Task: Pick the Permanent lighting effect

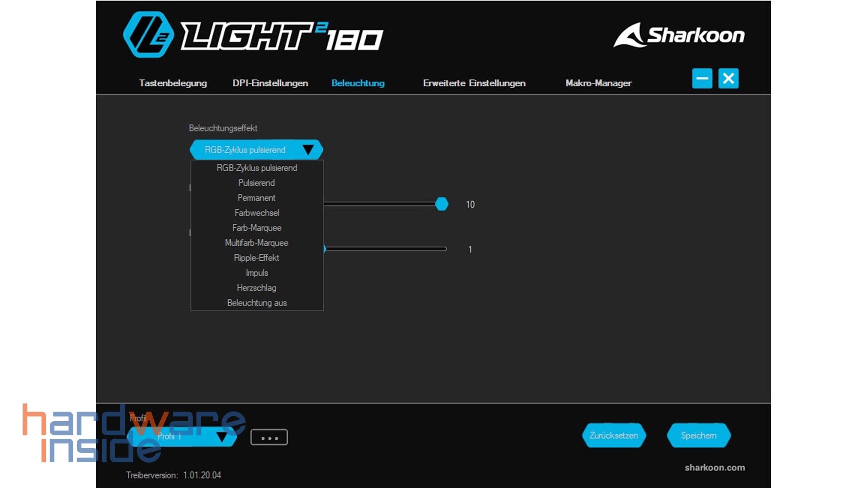Action: click(x=257, y=198)
